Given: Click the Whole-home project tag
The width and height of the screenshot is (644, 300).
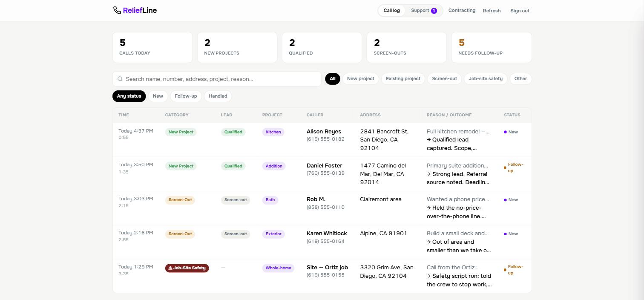Looking at the screenshot, I should click(x=278, y=268).
